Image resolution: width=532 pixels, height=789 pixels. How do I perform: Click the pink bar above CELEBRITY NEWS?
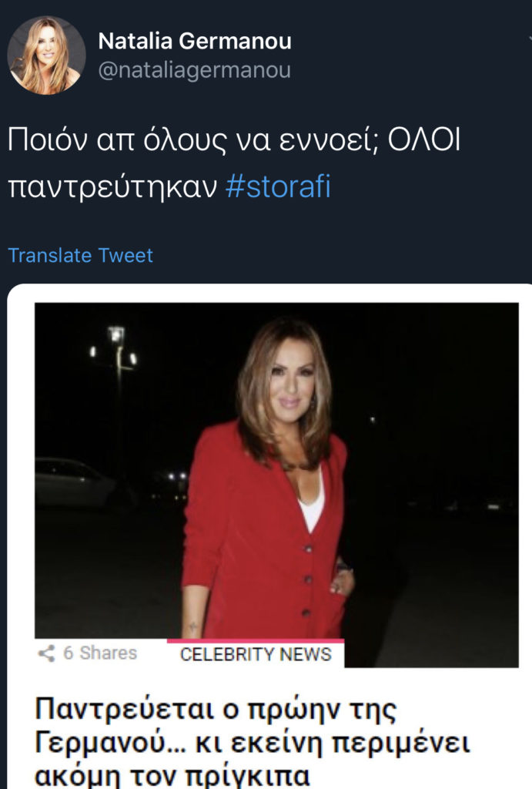coord(256,640)
